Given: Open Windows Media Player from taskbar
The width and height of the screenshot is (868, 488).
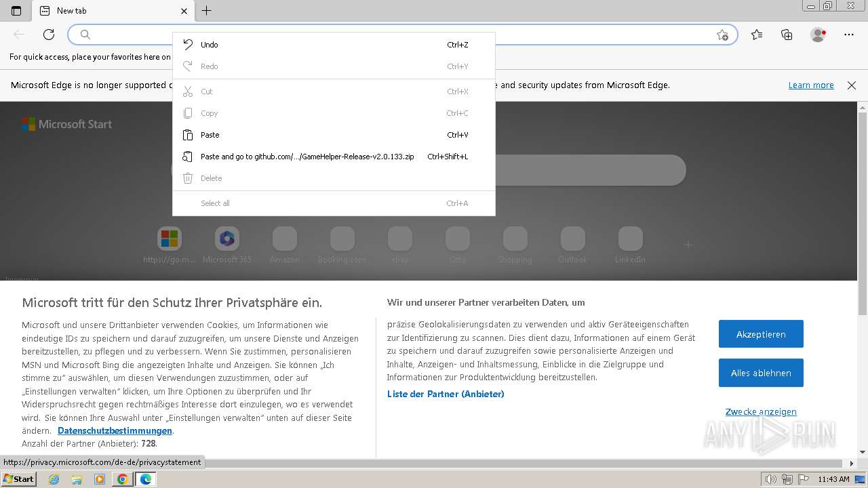Looking at the screenshot, I should [100, 479].
